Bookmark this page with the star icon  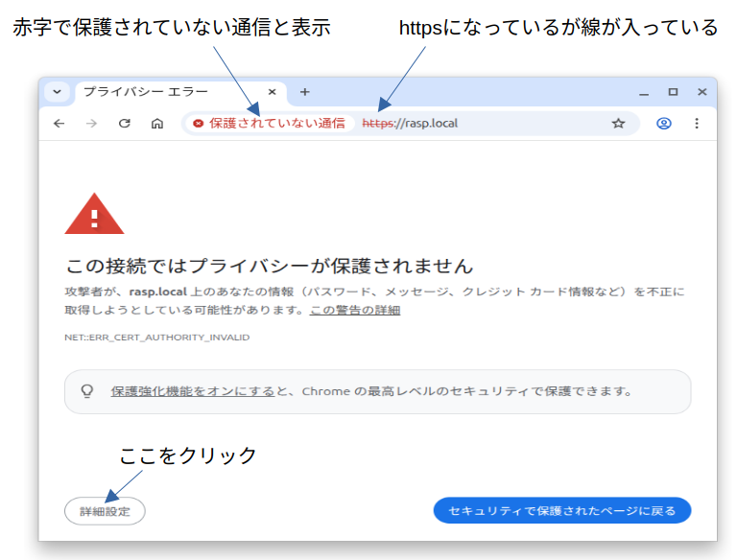click(618, 124)
